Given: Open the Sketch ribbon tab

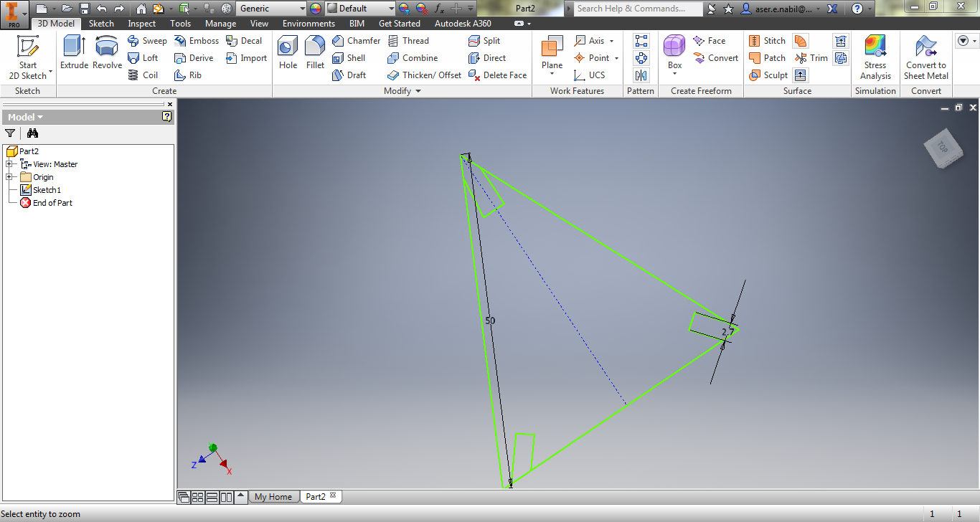Looking at the screenshot, I should coord(101,24).
